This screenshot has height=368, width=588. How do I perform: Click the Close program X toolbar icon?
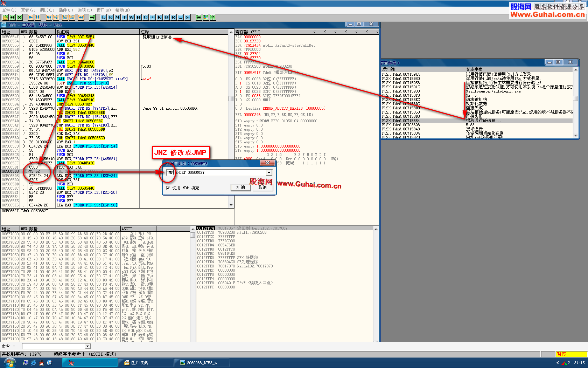coord(20,17)
